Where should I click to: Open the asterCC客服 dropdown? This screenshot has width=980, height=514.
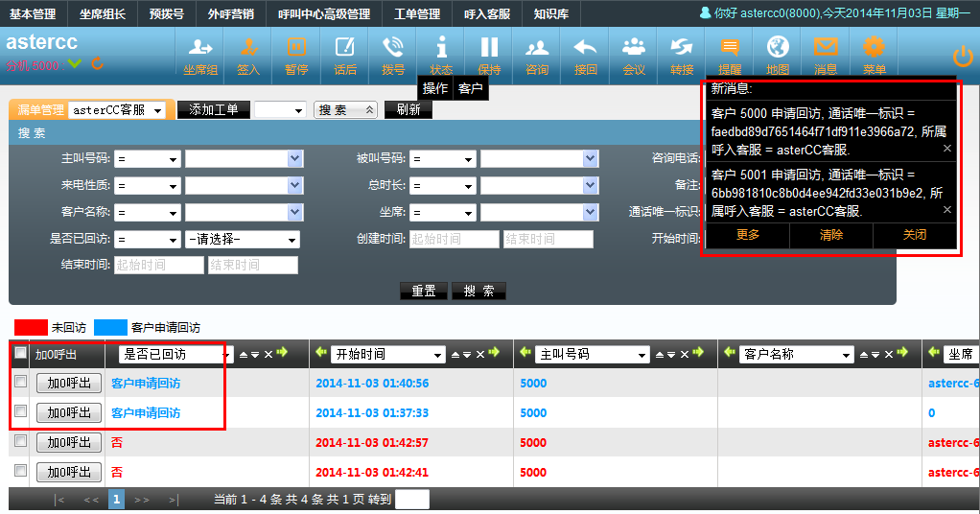click(x=115, y=110)
